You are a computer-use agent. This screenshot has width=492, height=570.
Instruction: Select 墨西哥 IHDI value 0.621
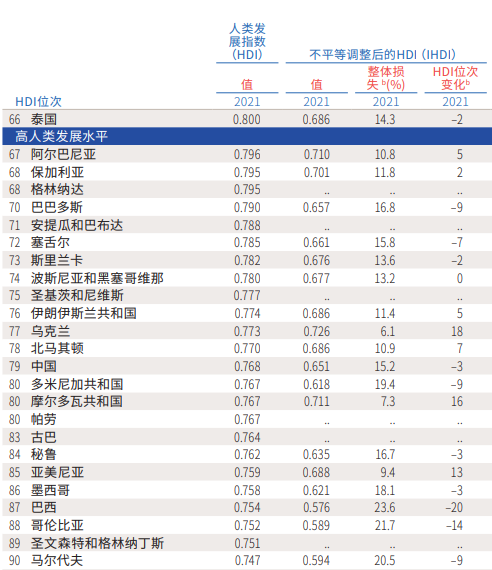pos(316,490)
